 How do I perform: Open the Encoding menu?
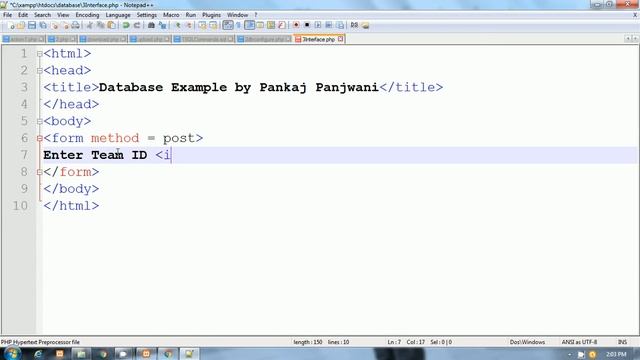click(x=87, y=15)
